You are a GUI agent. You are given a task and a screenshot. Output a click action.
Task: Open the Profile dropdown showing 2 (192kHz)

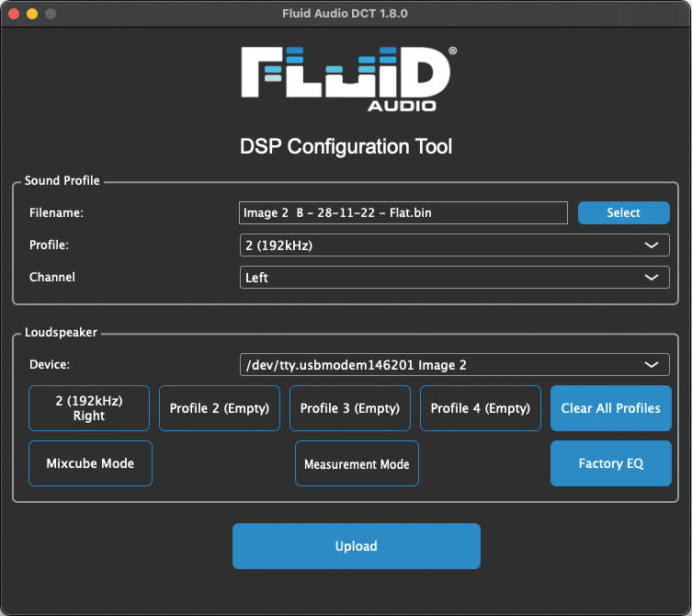click(453, 245)
